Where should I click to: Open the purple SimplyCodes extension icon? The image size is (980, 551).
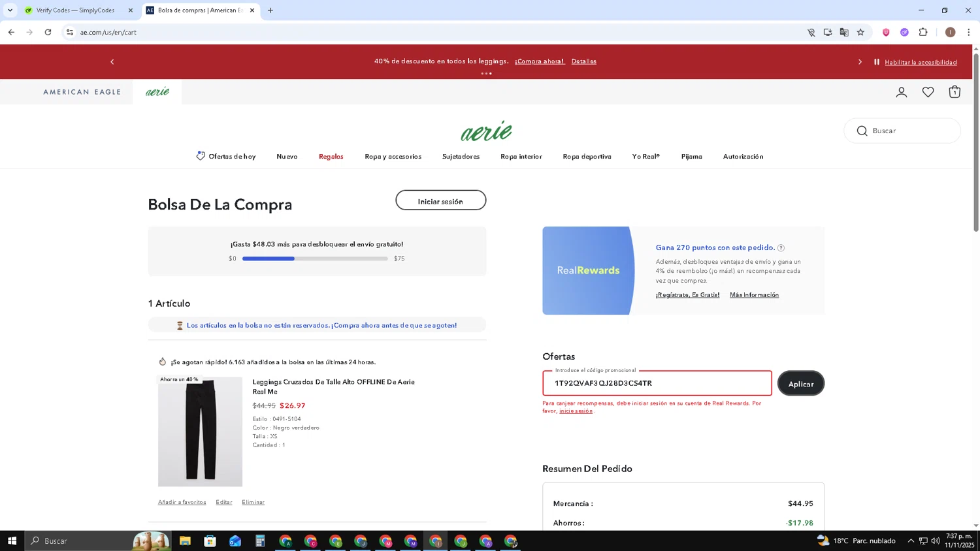[x=904, y=32]
